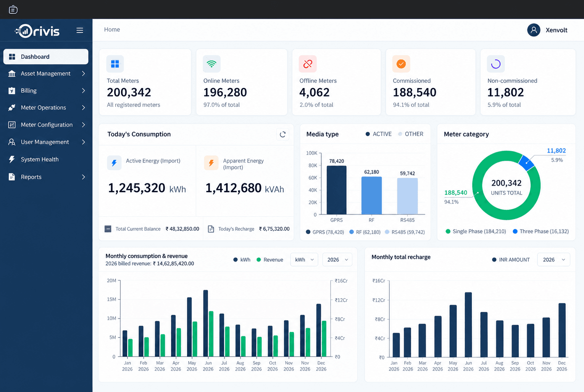Open Reports menu item
584x392 pixels.
46,177
